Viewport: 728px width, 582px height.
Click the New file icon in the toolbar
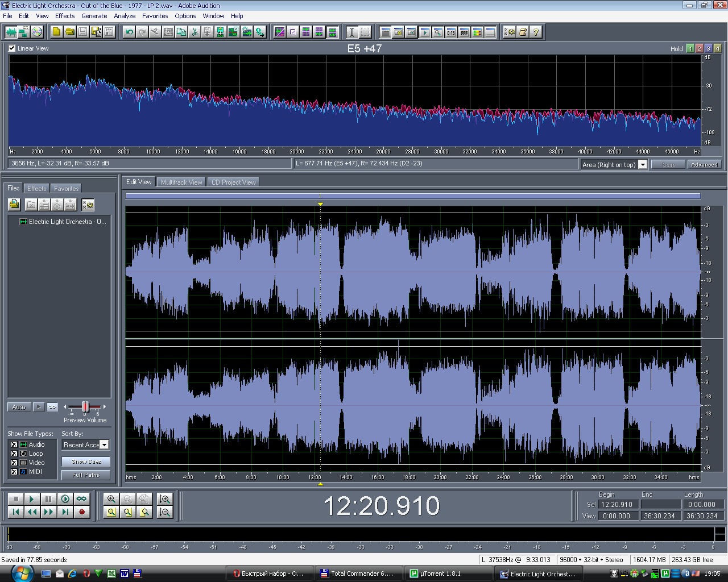[x=56, y=32]
